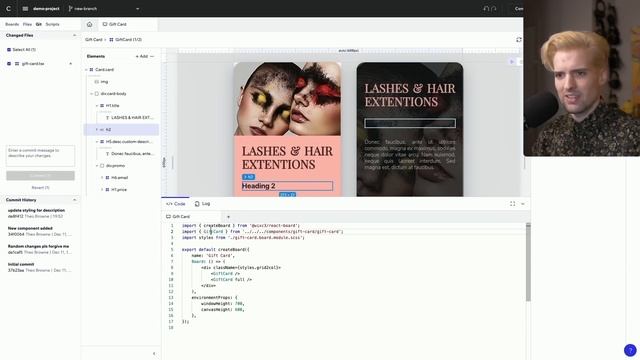640x360 pixels.
Task: Click the faces image on first card
Action: (x=287, y=99)
